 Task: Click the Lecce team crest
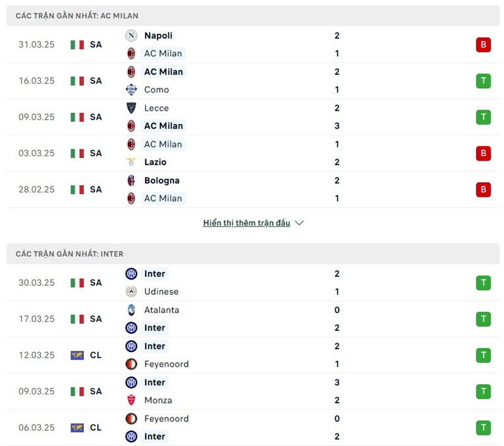pos(131,108)
